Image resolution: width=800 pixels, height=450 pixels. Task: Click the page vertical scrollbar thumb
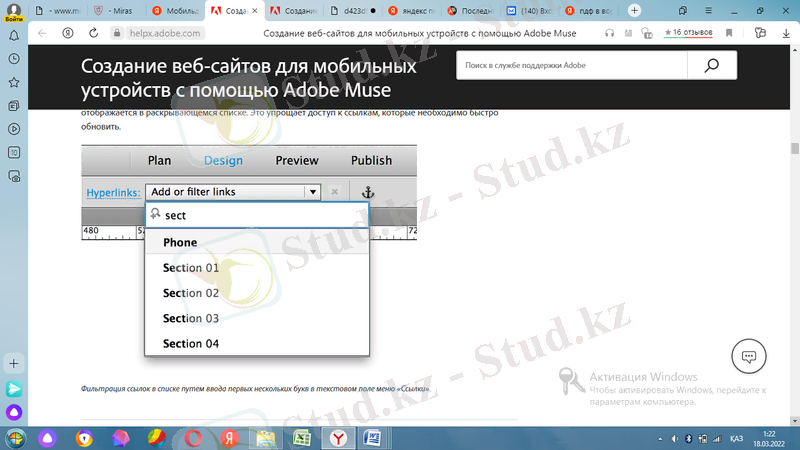794,149
